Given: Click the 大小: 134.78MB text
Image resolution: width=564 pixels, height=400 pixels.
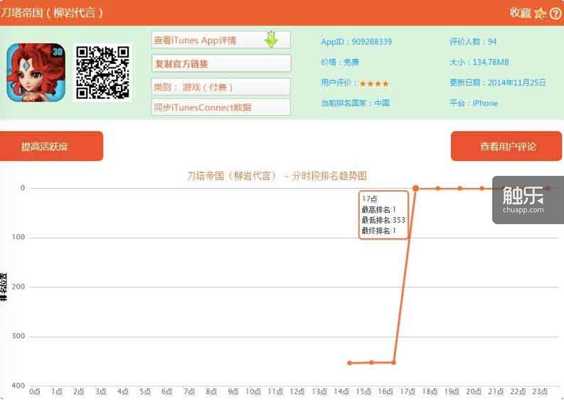Looking at the screenshot, I should pos(479,62).
